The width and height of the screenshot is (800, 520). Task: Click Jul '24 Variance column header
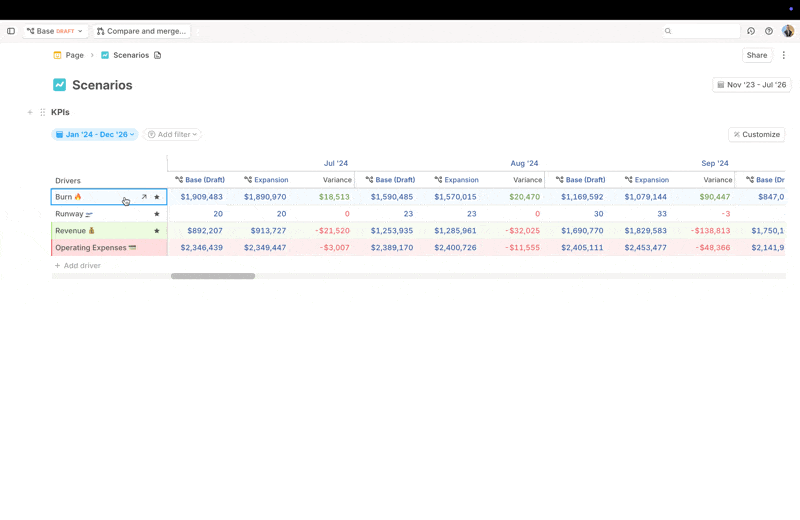pos(337,180)
